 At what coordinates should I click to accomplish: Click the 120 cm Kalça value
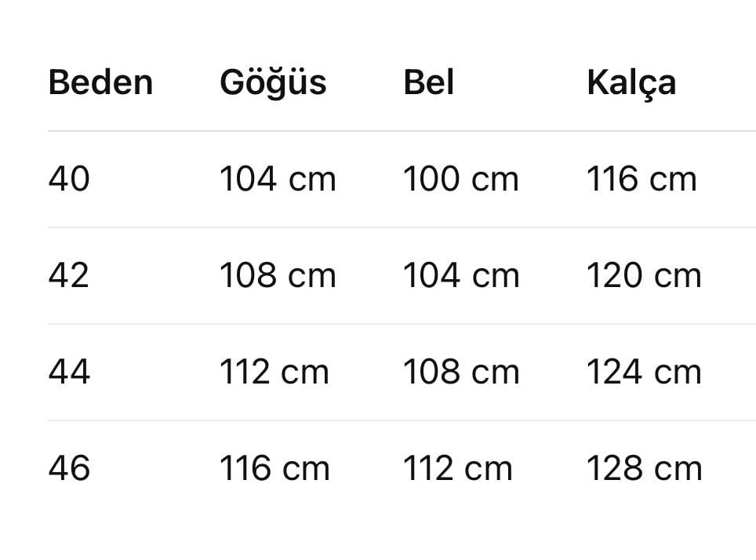coord(644,276)
